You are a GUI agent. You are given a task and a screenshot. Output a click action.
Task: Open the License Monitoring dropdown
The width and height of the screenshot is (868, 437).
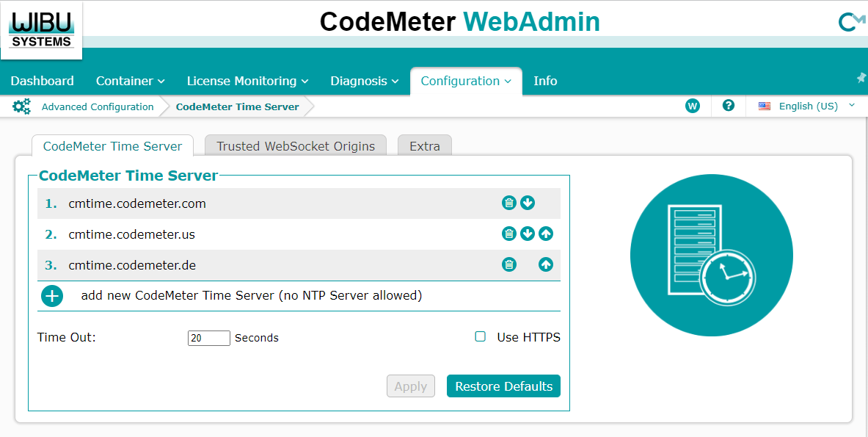tap(247, 81)
